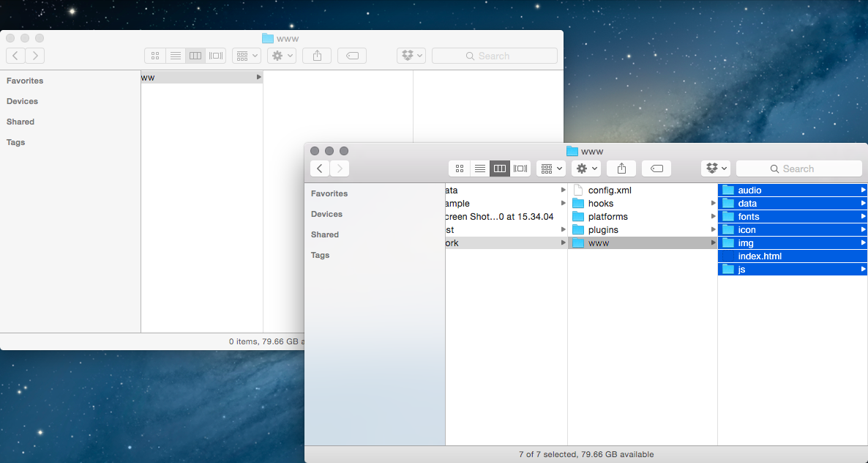
Task: Click the Share button in front window
Action: click(621, 168)
